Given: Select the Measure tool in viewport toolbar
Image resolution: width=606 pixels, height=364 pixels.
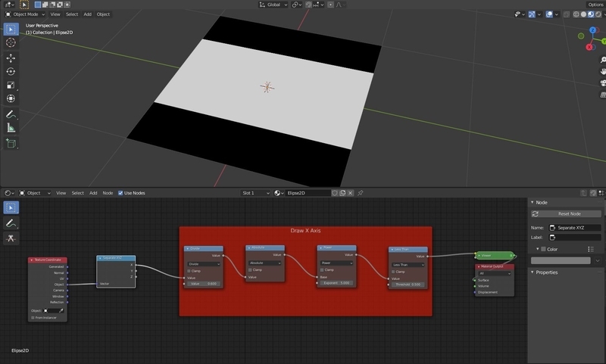Looking at the screenshot, I should 11,128.
